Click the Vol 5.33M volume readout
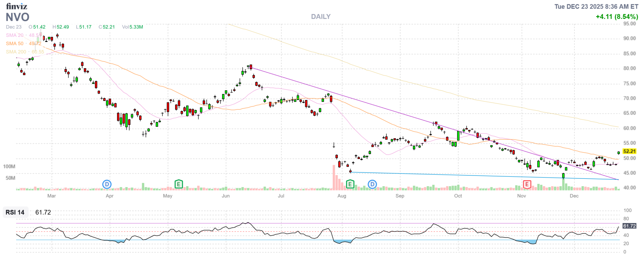 pos(132,27)
